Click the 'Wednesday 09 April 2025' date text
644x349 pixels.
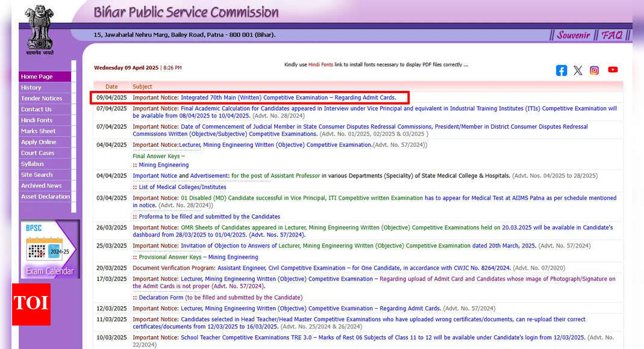tap(126, 67)
